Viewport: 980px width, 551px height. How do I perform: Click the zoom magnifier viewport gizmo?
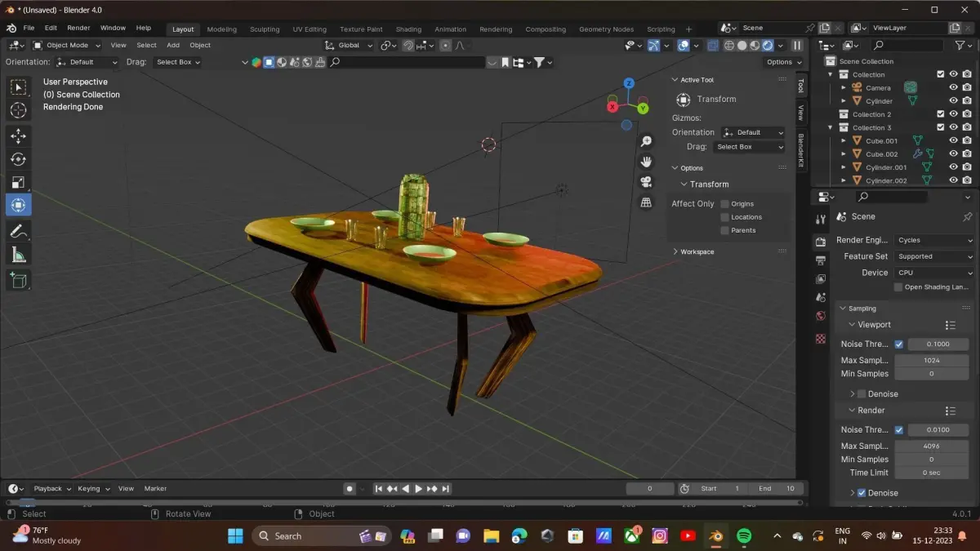tap(646, 141)
